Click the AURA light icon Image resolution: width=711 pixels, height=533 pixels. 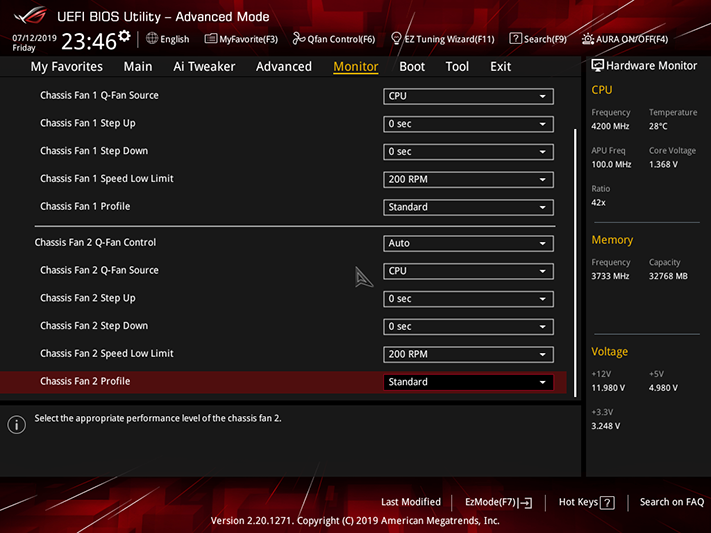pyautogui.click(x=588, y=39)
